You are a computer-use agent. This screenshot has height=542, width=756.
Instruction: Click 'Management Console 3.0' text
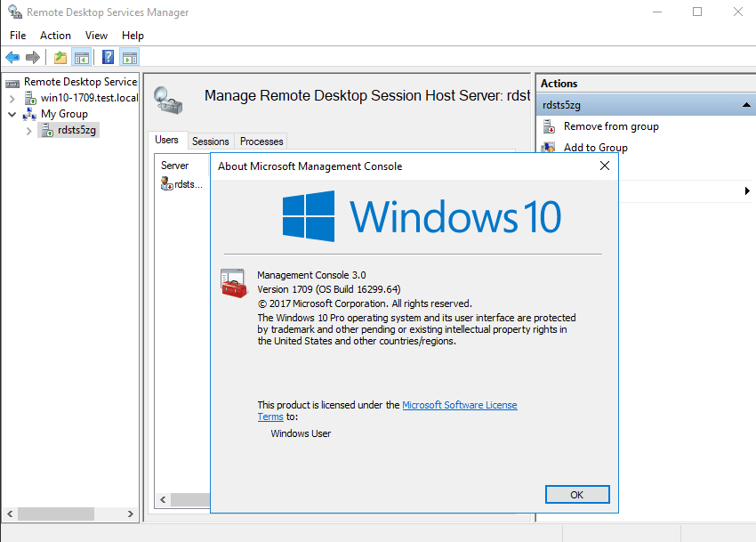point(311,275)
